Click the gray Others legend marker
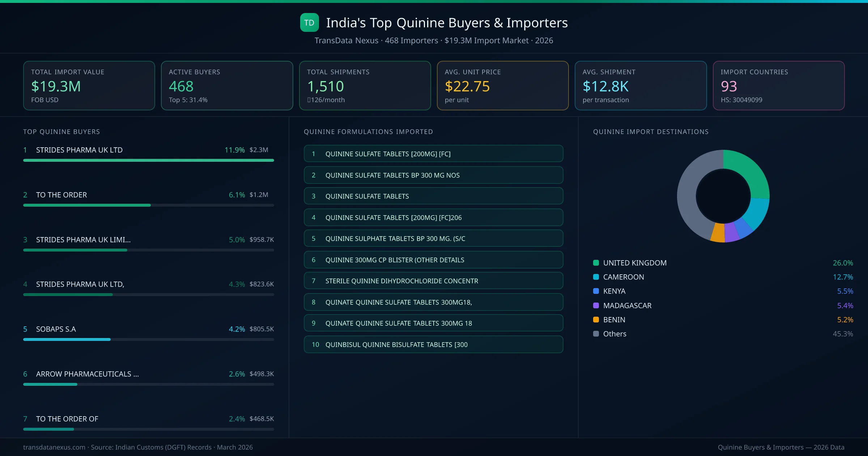Screen dimensions: 868x456 tap(595, 334)
